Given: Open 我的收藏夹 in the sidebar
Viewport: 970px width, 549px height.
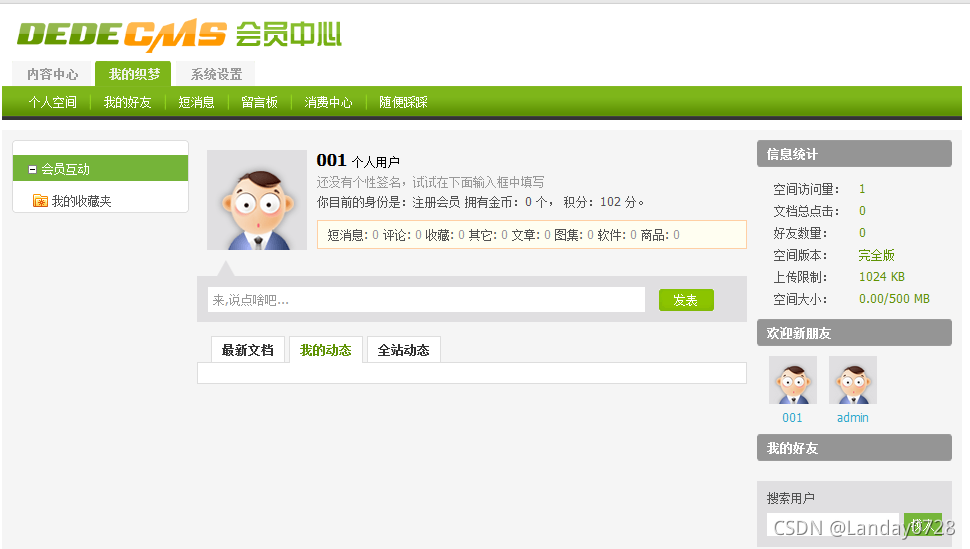Looking at the screenshot, I should tap(81, 201).
